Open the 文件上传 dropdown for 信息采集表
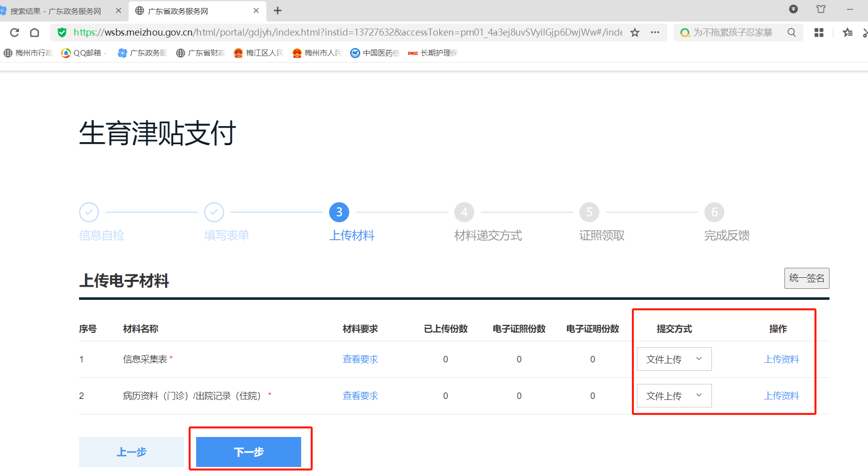The image size is (868, 471). coord(673,359)
